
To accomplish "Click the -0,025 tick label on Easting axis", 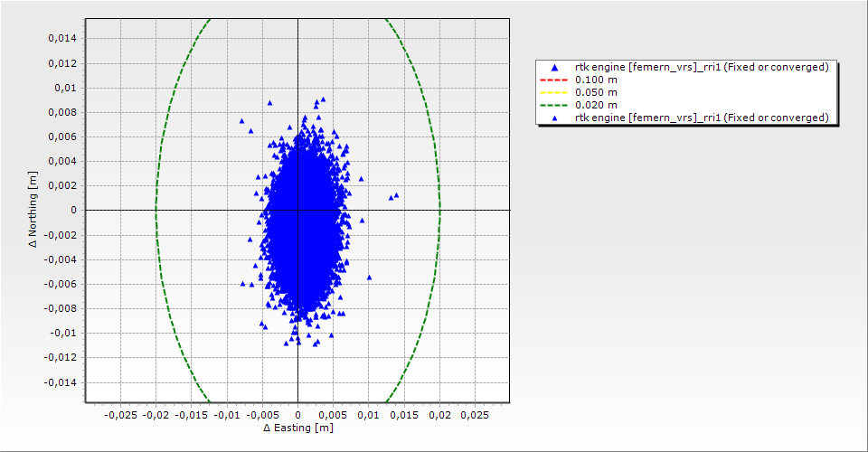I will pyautogui.click(x=120, y=415).
